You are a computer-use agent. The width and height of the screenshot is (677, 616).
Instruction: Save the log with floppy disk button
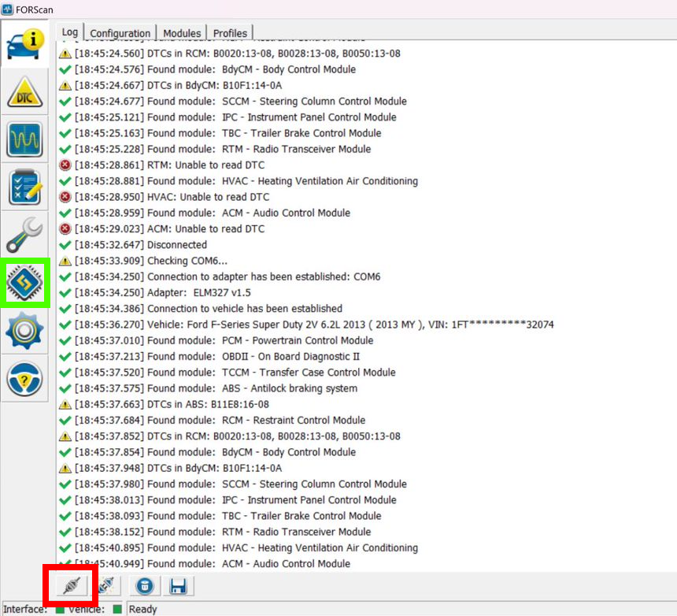(177, 586)
